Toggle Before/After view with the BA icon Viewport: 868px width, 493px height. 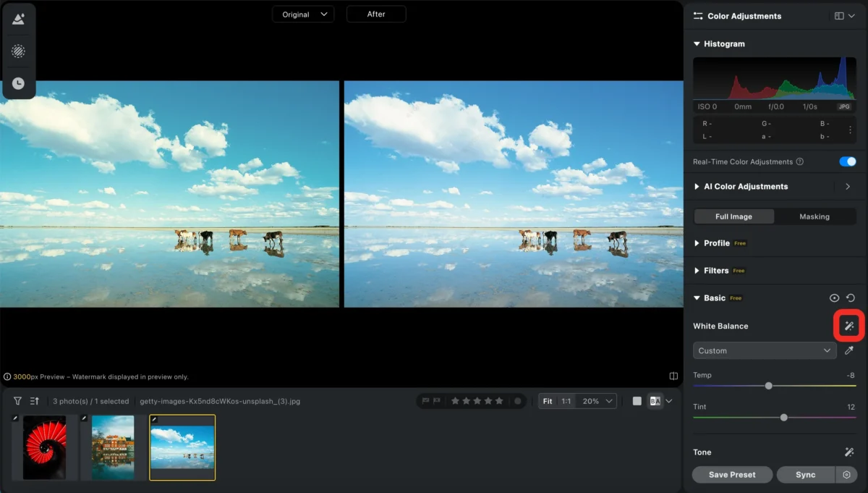coord(657,400)
